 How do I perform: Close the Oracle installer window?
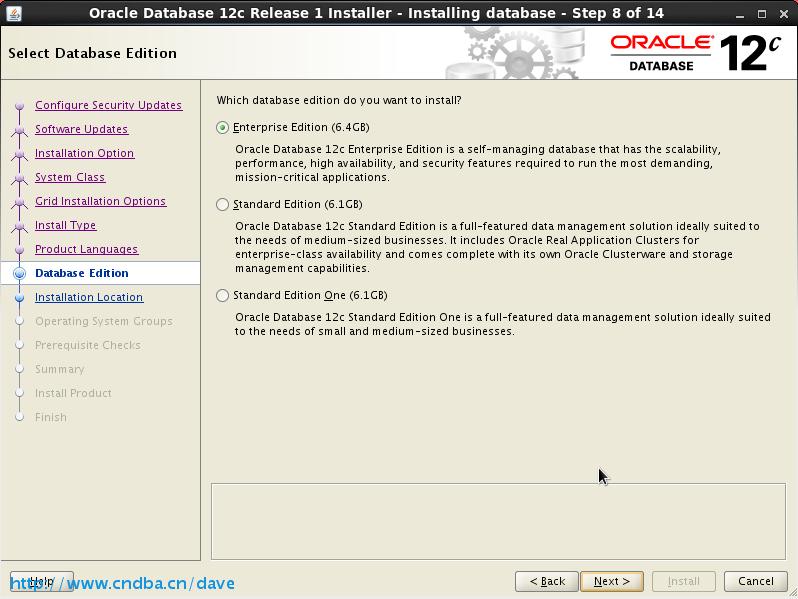pyautogui.click(x=784, y=14)
